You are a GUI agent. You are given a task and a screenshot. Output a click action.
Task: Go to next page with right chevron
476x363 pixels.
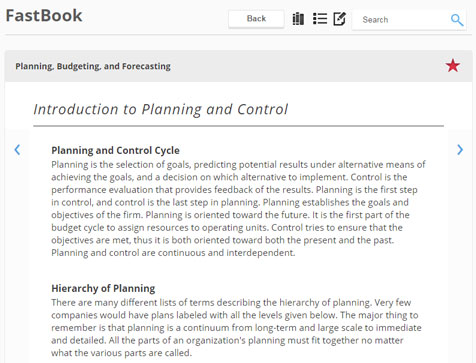tap(460, 150)
